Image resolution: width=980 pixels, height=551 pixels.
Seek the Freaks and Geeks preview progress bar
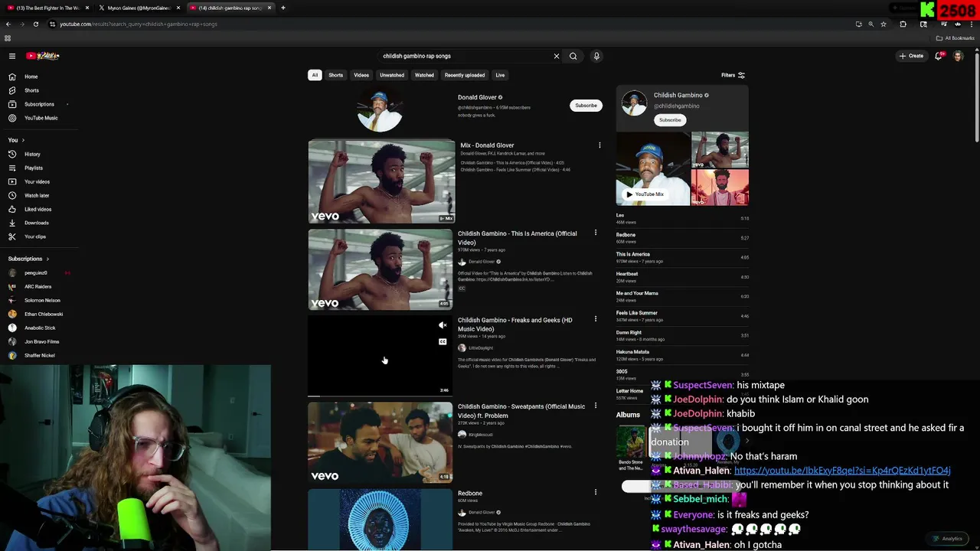point(381,396)
